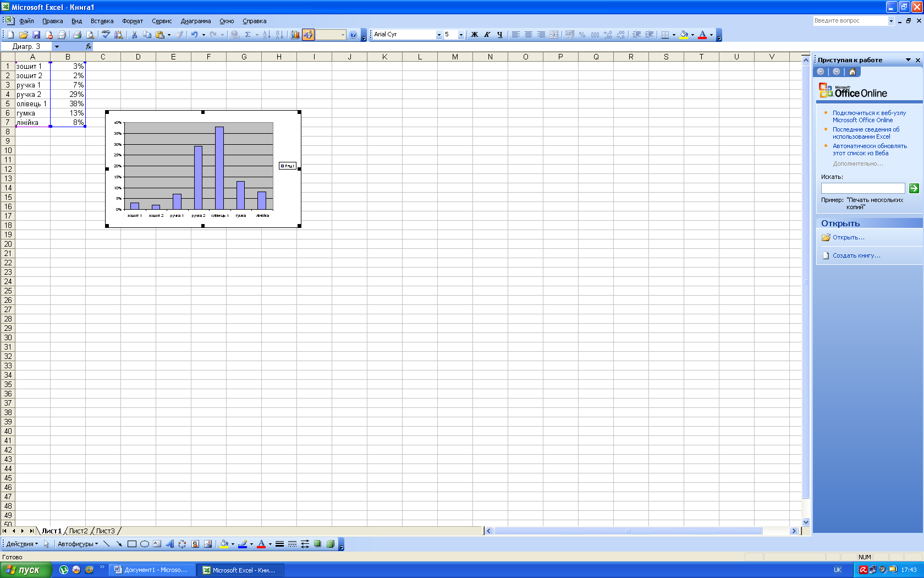The height and width of the screenshot is (578, 924).
Task: Click the Дополнительно... link
Action: click(x=857, y=163)
